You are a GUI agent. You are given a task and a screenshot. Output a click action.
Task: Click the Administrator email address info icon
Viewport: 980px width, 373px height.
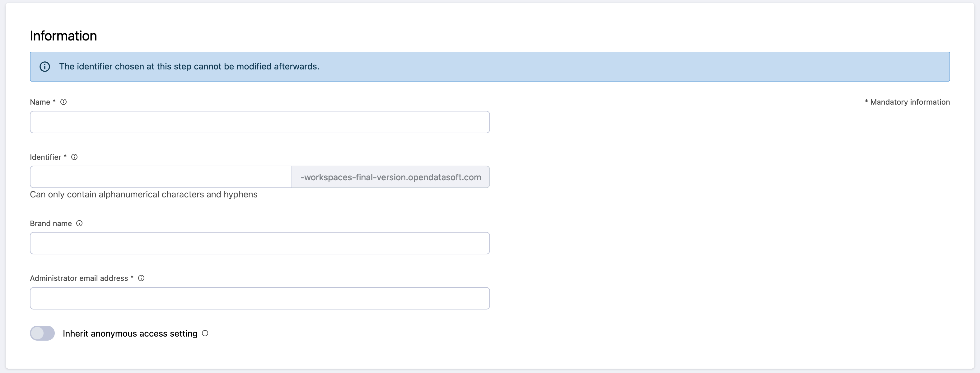[141, 278]
